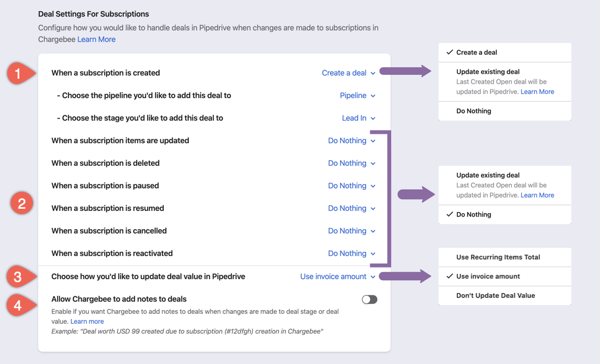Select 'Create a deal' checked menu option

477,52
